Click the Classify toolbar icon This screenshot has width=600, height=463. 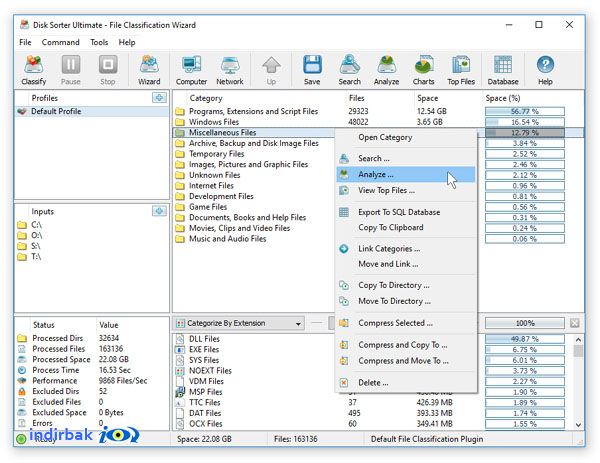click(34, 70)
